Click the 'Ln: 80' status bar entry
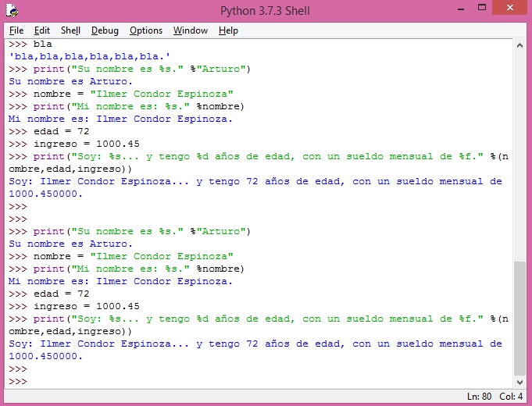The image size is (532, 406). (479, 397)
